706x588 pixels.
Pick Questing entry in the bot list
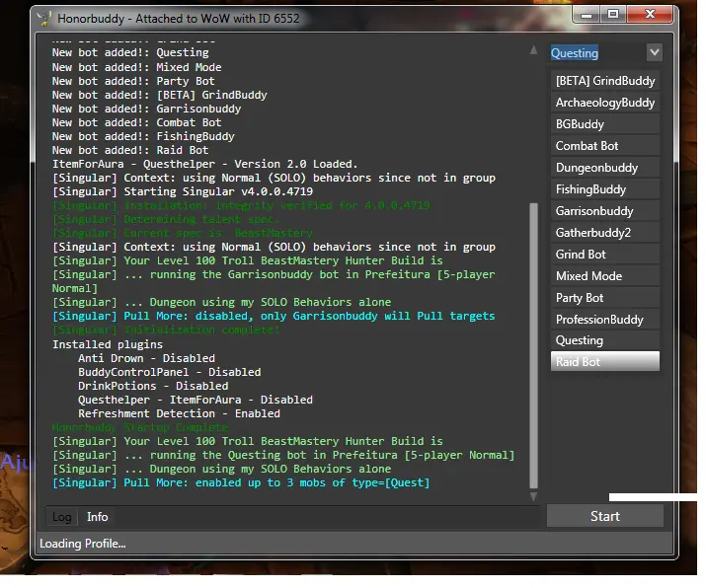pos(605,340)
